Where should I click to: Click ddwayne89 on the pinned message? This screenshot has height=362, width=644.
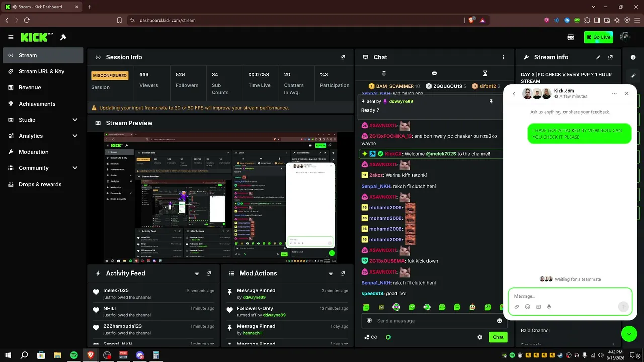click(401, 101)
